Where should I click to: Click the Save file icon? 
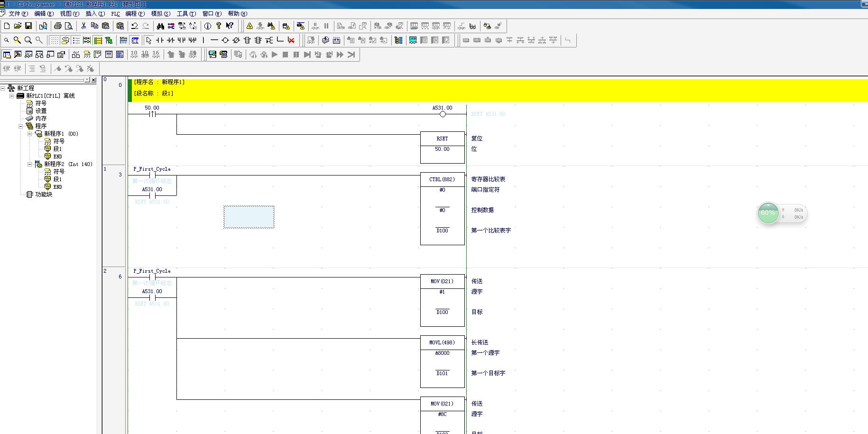pyautogui.click(x=28, y=26)
